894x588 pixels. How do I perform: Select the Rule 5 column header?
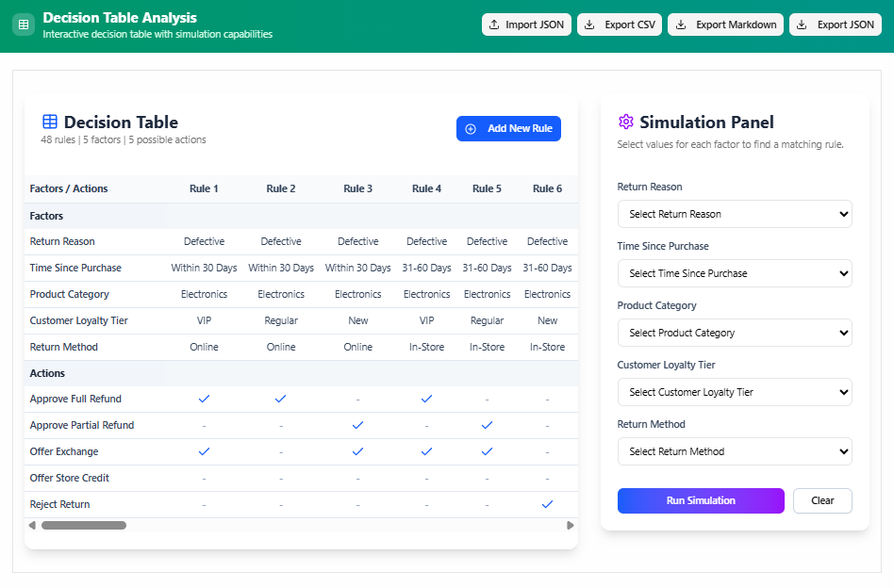487,188
